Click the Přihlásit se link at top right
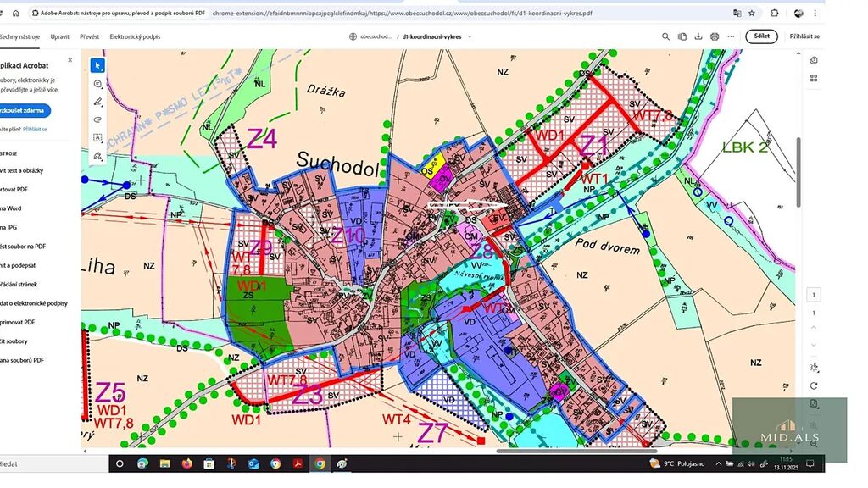 tap(804, 36)
